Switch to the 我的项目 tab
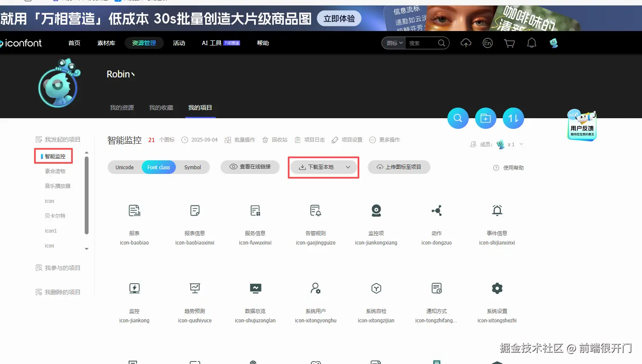642x364 pixels. [x=200, y=108]
